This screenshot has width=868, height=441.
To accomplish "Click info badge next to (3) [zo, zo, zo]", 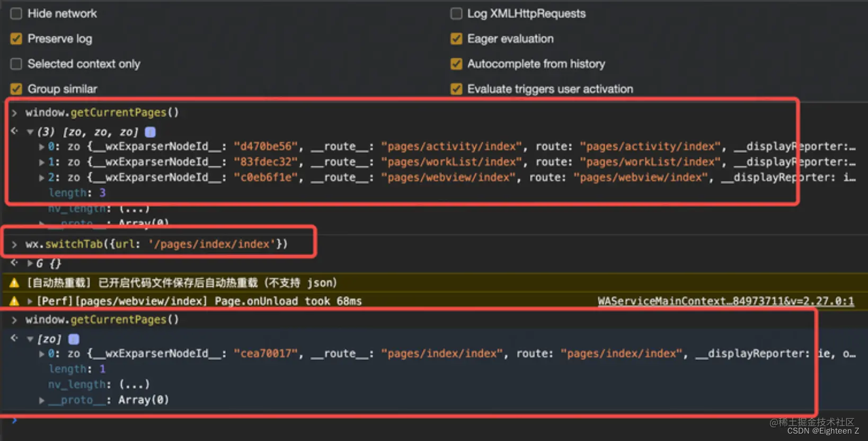I will (x=150, y=132).
